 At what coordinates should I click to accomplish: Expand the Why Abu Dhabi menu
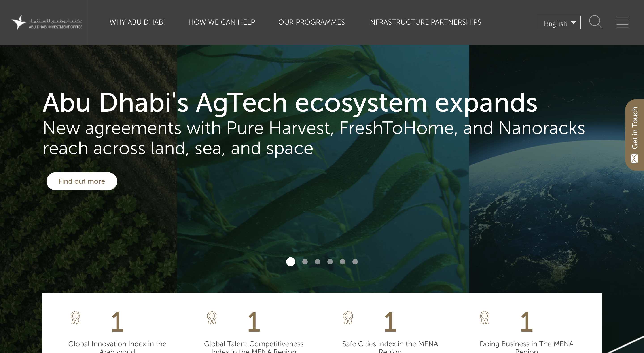(137, 22)
